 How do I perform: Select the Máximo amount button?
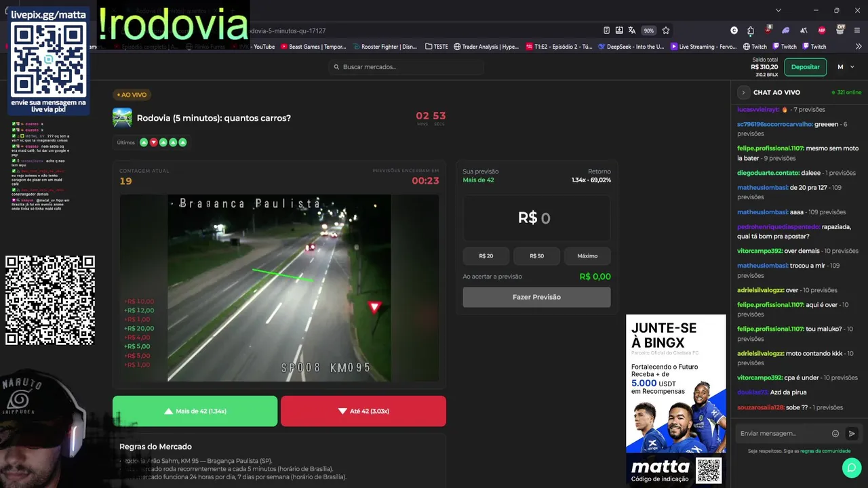(x=587, y=256)
